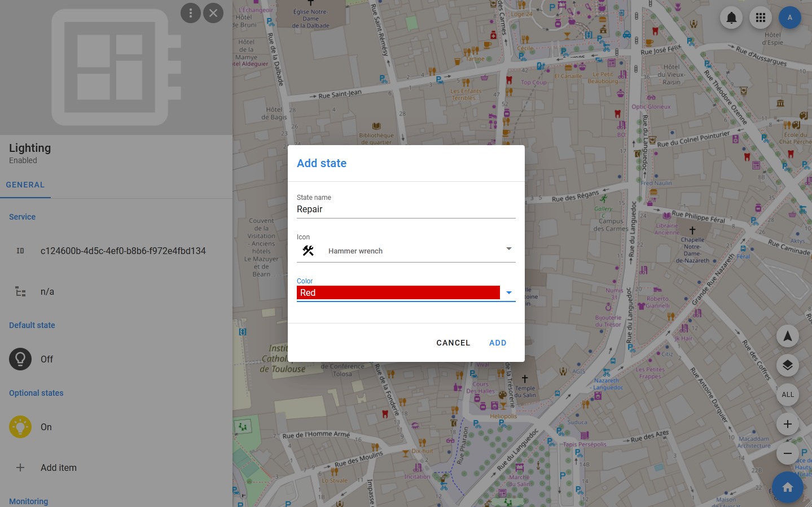Switch to the GENERAL tab
The height and width of the screenshot is (507, 812).
(x=25, y=185)
